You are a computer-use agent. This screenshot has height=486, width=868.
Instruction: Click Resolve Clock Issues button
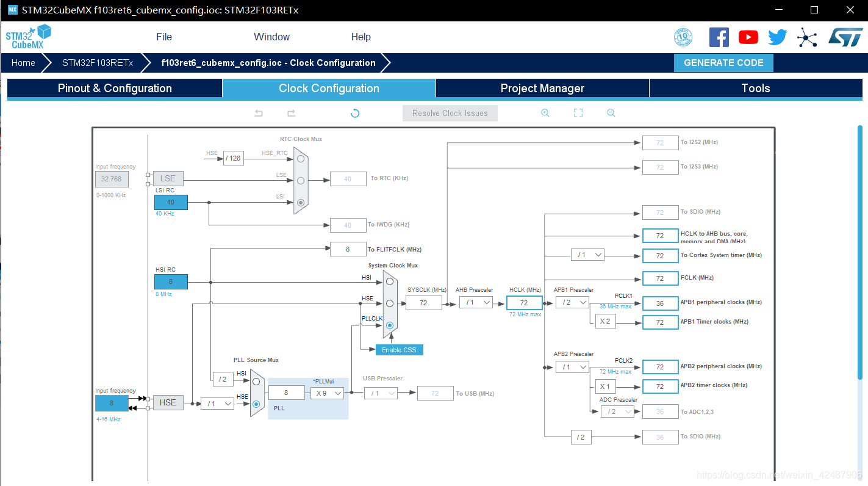(x=450, y=113)
